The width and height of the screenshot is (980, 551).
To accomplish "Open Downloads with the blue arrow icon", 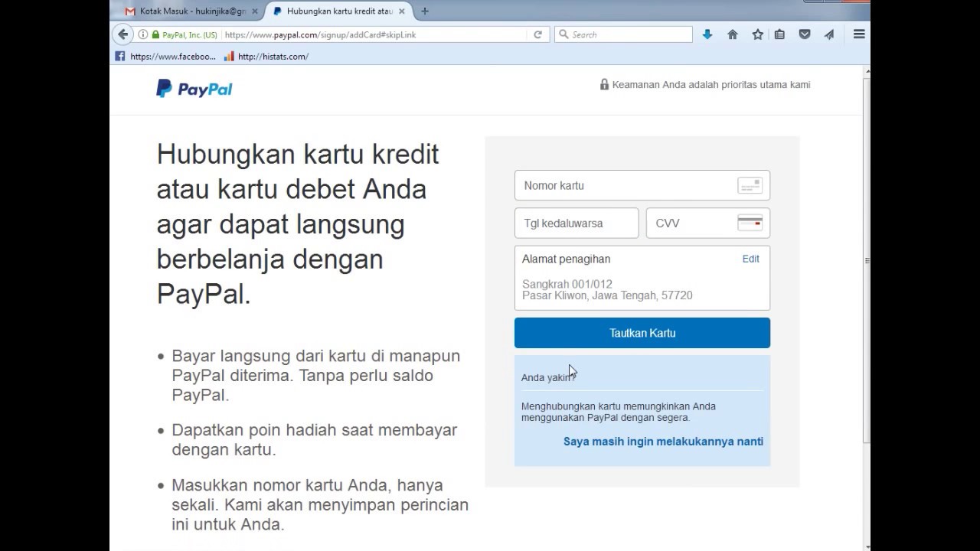I will tap(707, 34).
